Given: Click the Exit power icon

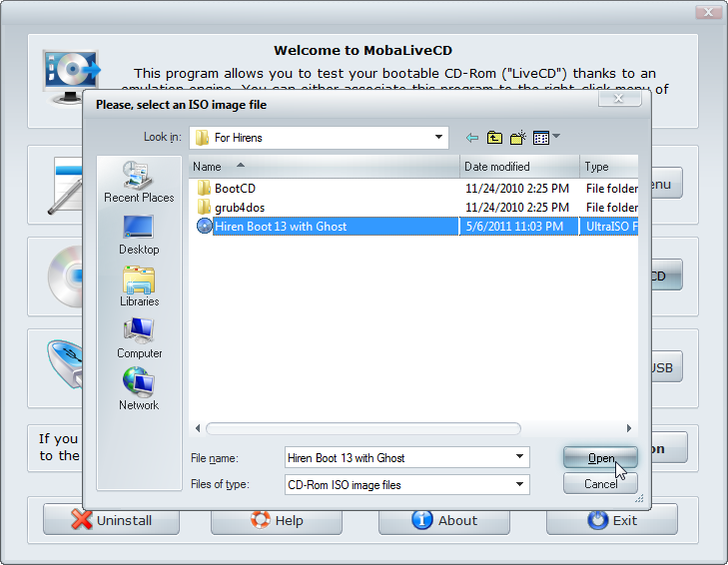Looking at the screenshot, I should click(x=597, y=520).
